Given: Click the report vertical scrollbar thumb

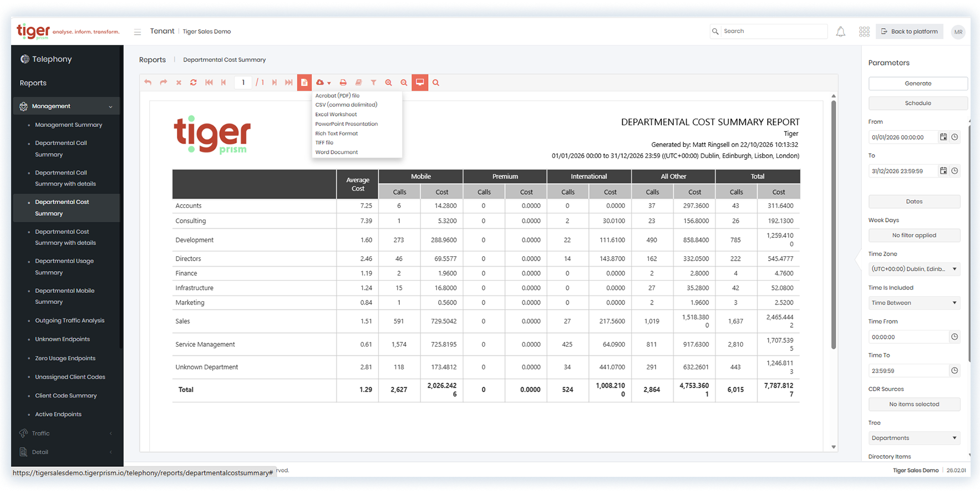Looking at the screenshot, I should (833, 225).
